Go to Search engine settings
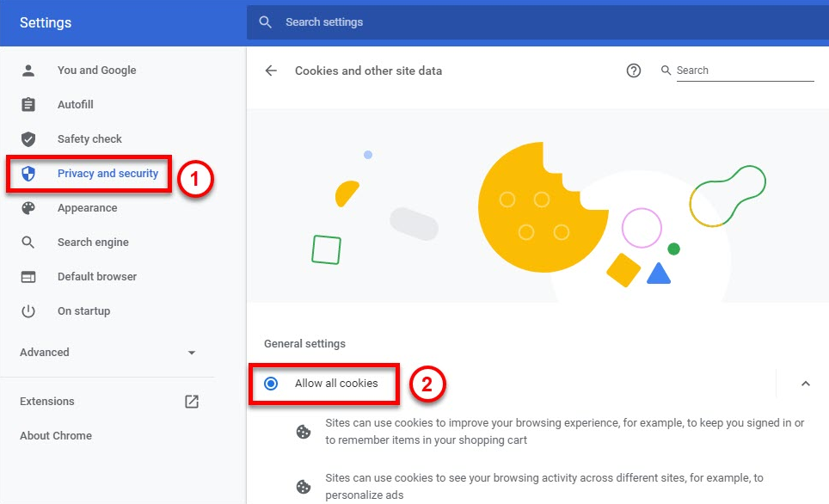The width and height of the screenshot is (829, 504). coord(93,243)
